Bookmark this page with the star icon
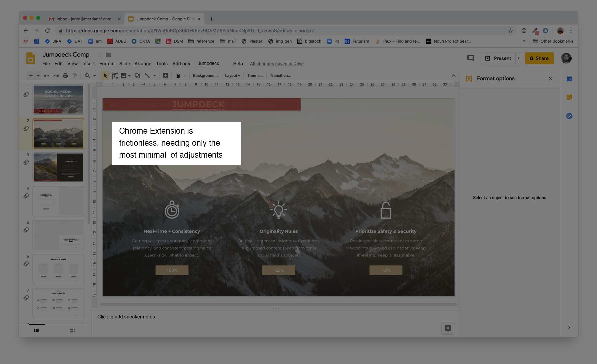This screenshot has height=364, width=597. tap(511, 31)
